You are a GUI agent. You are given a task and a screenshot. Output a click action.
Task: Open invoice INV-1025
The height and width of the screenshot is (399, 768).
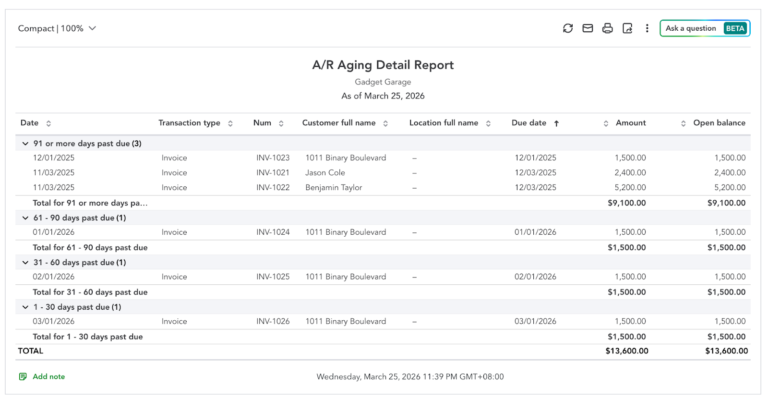click(x=273, y=277)
